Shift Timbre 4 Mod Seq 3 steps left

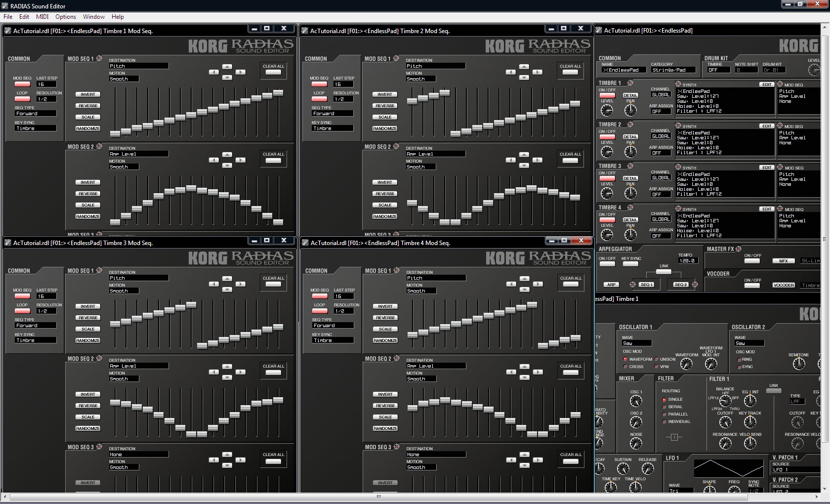click(x=511, y=460)
